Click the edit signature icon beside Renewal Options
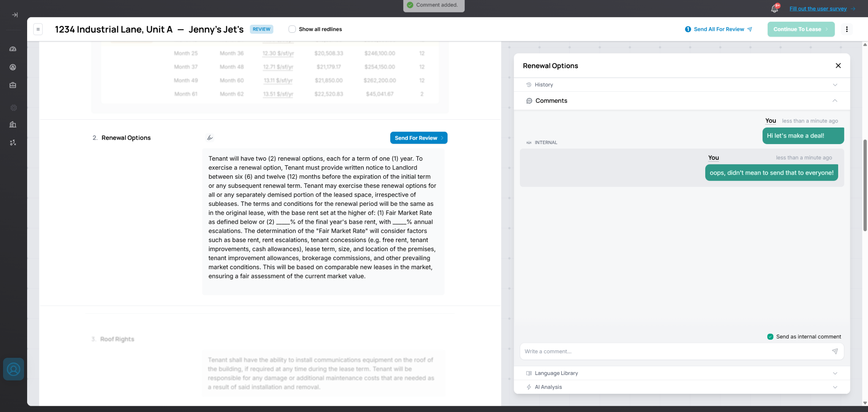Image resolution: width=868 pixels, height=412 pixels. click(x=210, y=138)
